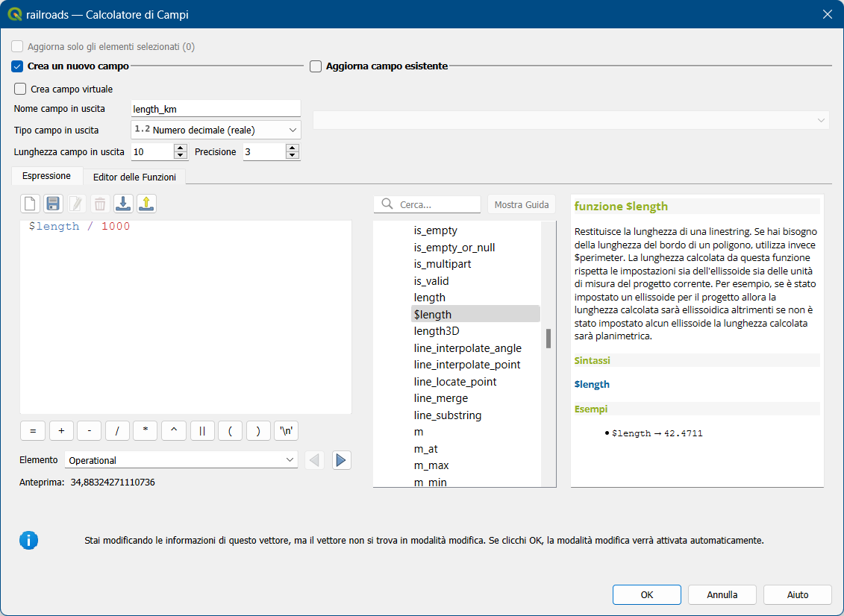The image size is (844, 616).
Task: Insert the power '^' operator
Action: click(174, 431)
